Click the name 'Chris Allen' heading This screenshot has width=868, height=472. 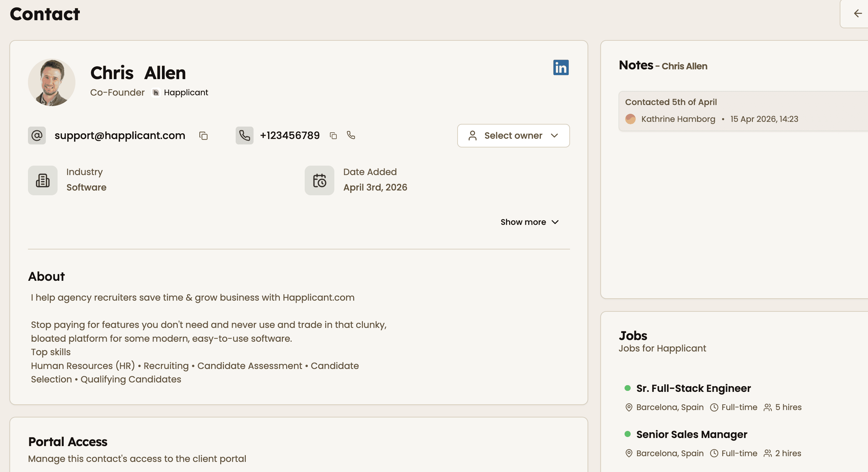[138, 73]
